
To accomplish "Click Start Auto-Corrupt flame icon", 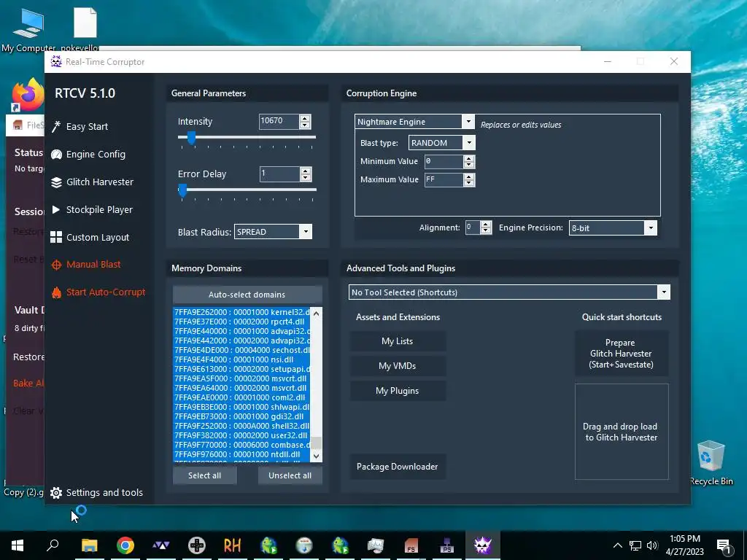I will (56, 292).
